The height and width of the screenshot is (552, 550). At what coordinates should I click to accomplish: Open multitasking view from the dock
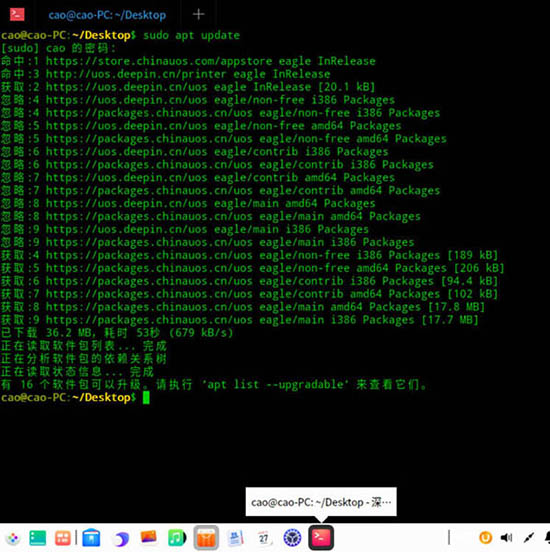tap(63, 538)
